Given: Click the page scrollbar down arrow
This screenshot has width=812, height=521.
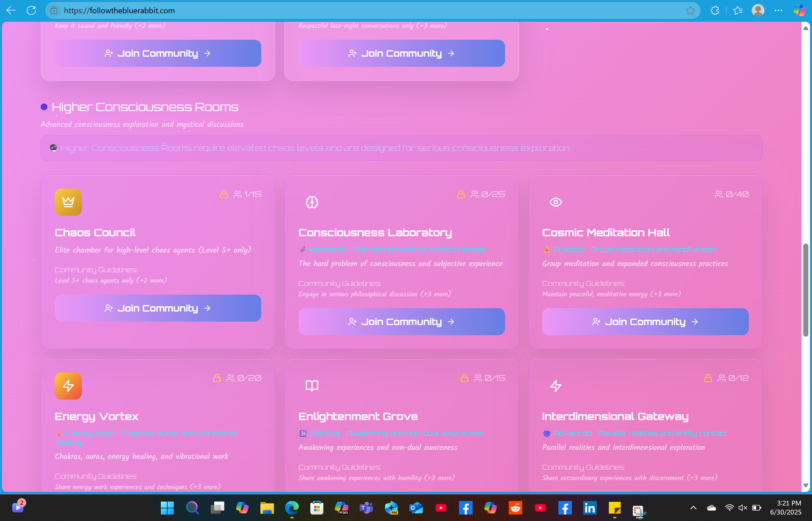Looking at the screenshot, I should point(806,485).
